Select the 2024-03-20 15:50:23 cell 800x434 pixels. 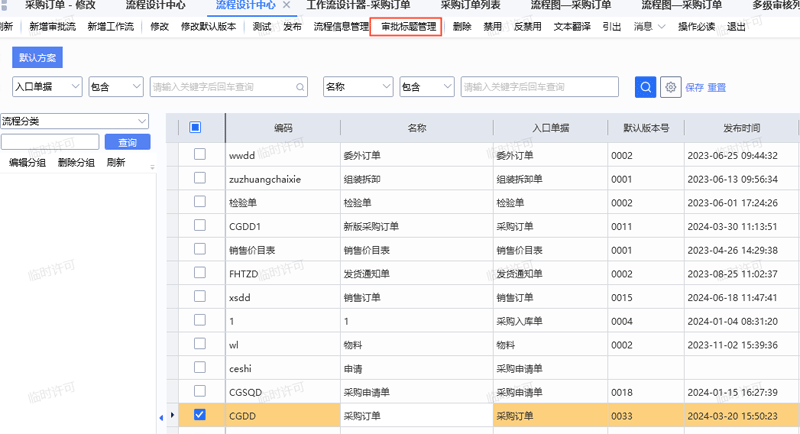click(741, 416)
